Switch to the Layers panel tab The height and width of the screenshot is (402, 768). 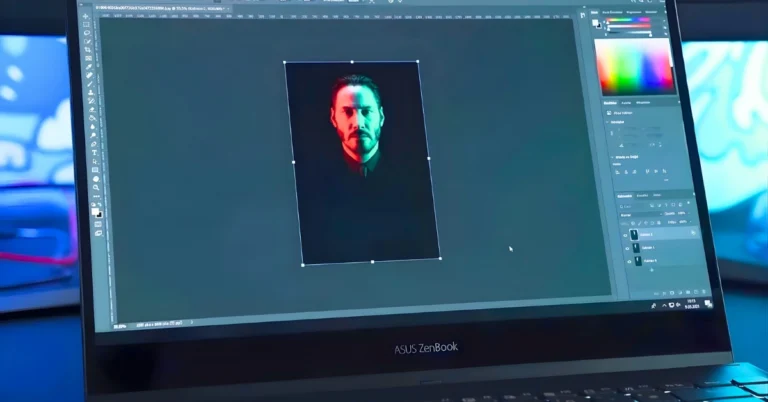pyautogui.click(x=624, y=196)
